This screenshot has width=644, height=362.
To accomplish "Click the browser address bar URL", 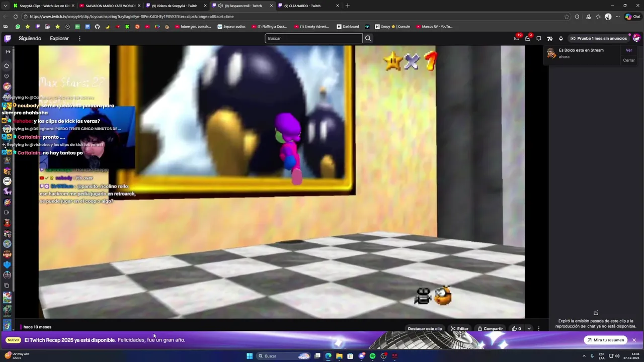I will coord(132,16).
